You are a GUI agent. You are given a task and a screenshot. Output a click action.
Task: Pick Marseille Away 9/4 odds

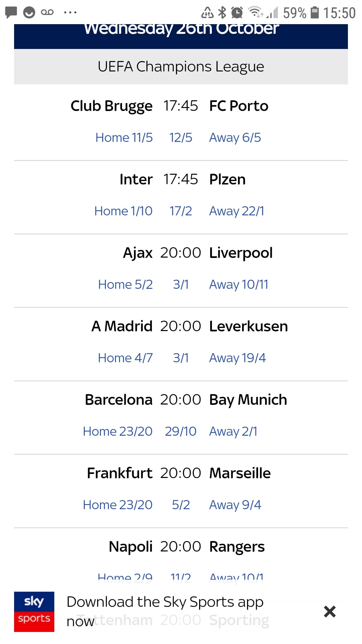pos(235,505)
